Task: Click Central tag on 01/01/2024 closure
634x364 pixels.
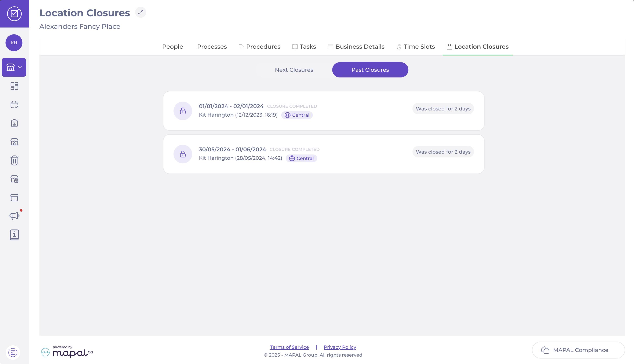Action: point(297,115)
